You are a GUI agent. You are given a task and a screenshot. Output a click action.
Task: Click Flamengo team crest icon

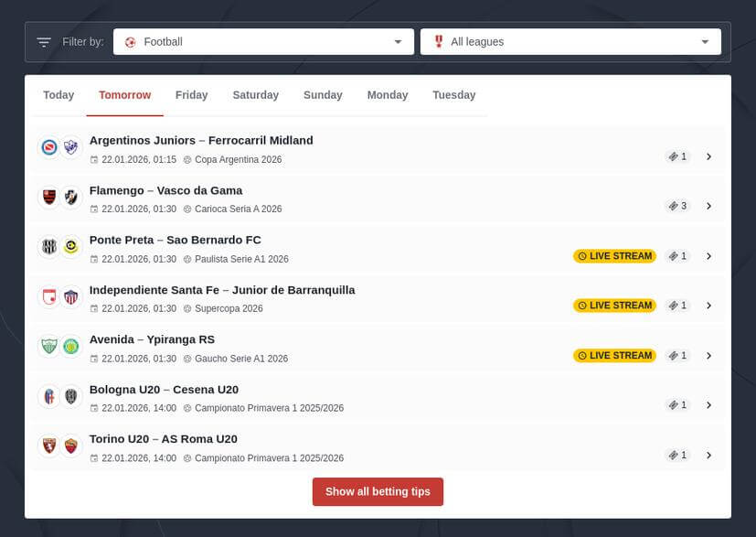point(49,197)
